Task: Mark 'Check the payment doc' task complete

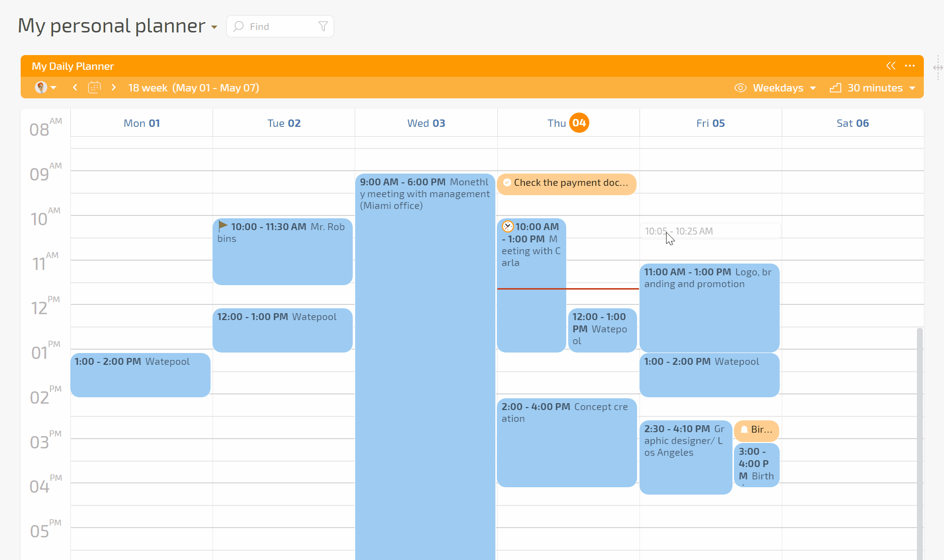Action: coord(507,182)
